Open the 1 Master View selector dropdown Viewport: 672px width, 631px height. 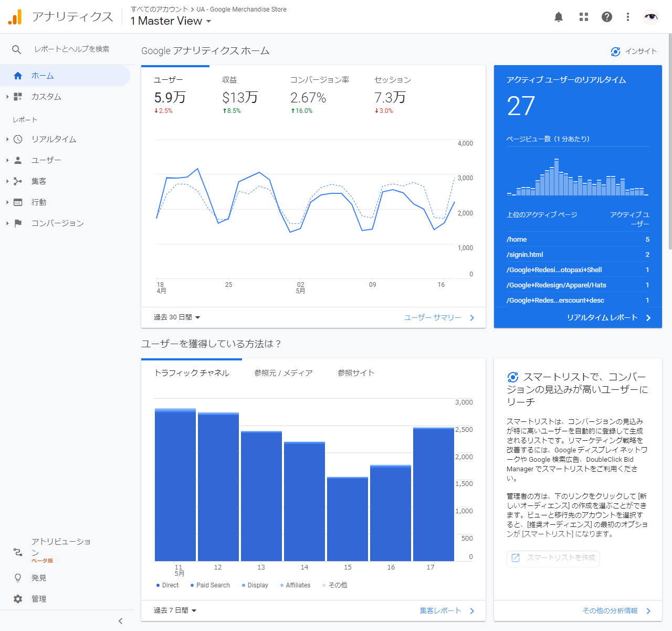coord(171,21)
